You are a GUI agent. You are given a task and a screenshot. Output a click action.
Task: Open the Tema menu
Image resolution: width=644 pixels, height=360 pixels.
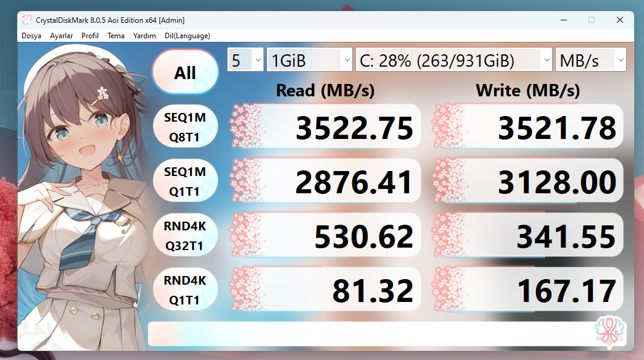coord(116,36)
